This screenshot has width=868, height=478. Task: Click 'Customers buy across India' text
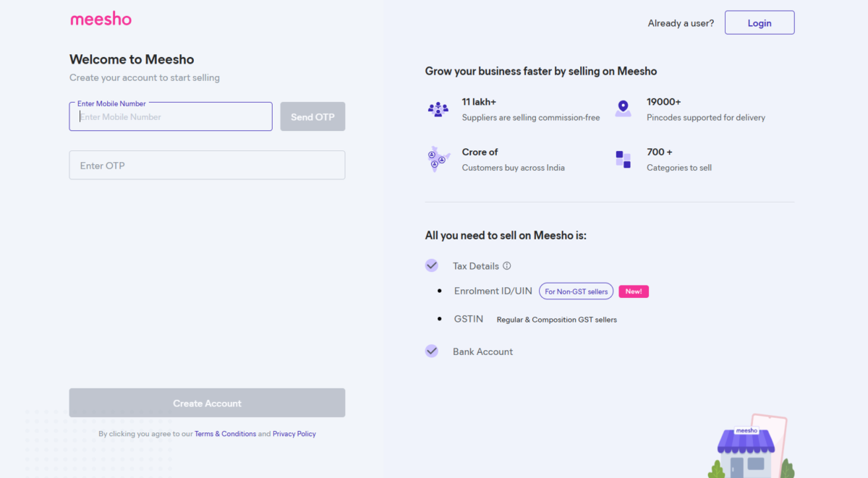(514, 168)
